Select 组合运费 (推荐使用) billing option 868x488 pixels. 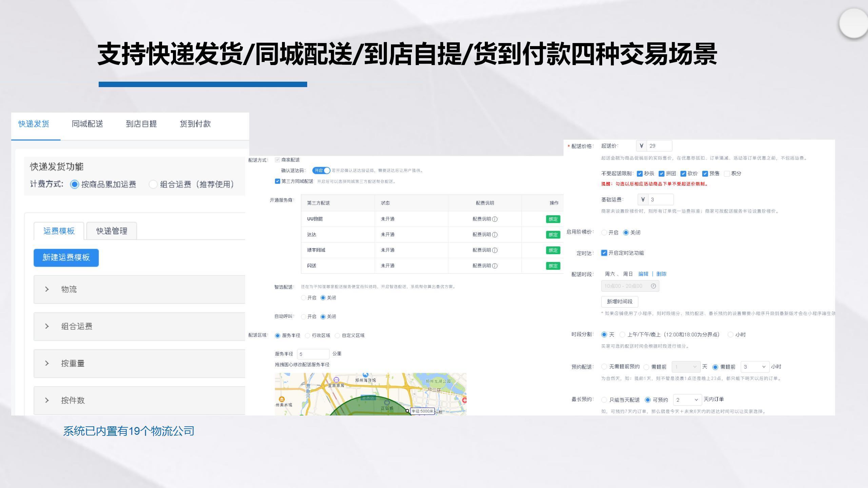point(153,184)
